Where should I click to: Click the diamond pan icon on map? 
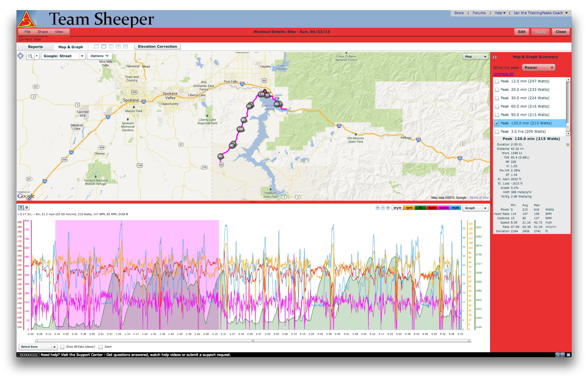tap(21, 56)
